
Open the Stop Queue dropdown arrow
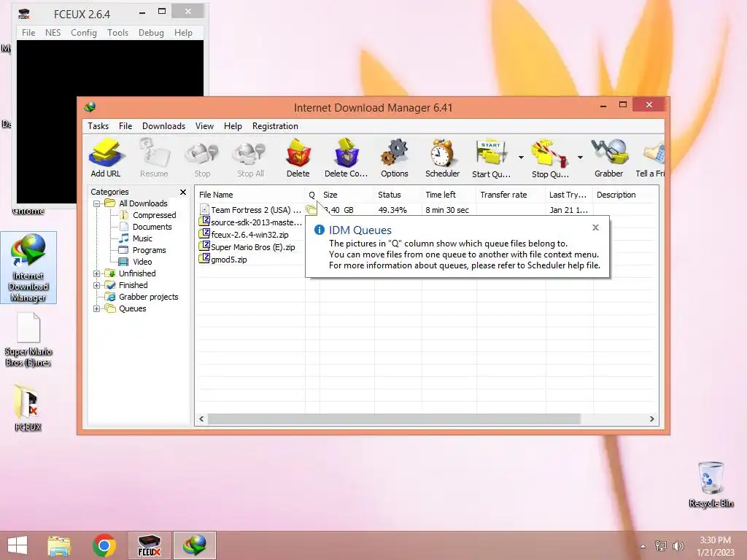(x=580, y=157)
